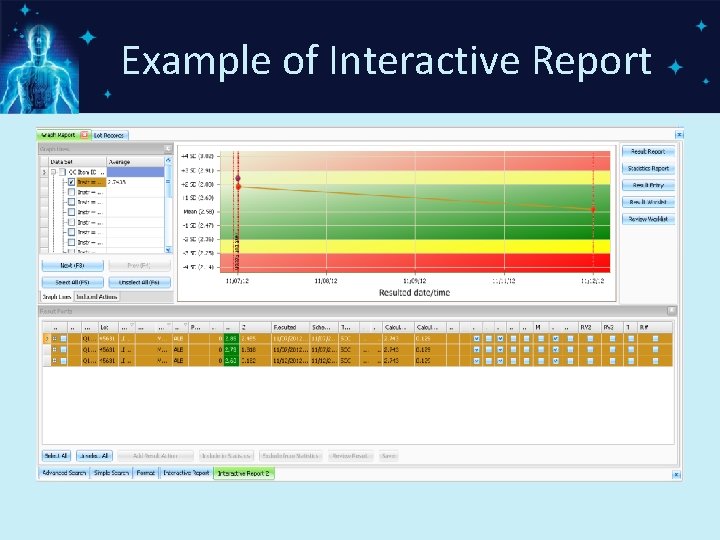Screen dimensions: 720x540
Task: Click the Include in Statistics button
Action: [x=226, y=456]
